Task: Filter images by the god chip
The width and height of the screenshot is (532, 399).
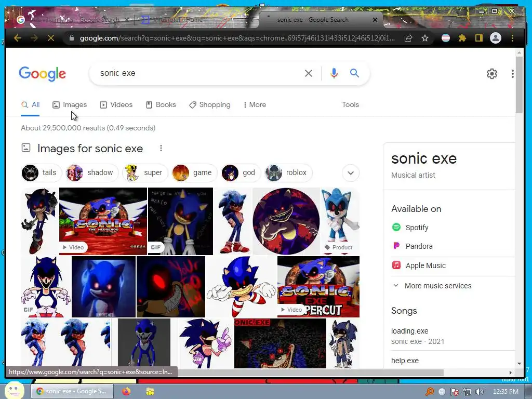Action: [x=241, y=172]
